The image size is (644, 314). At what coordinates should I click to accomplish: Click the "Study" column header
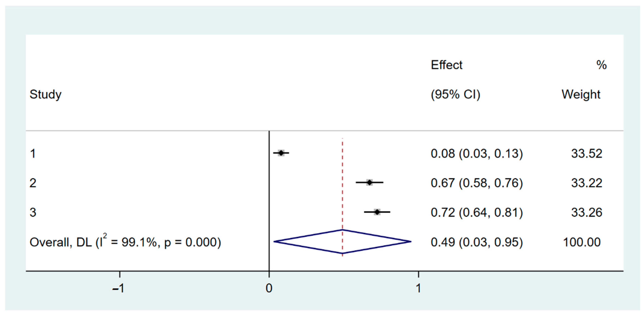[x=46, y=95]
